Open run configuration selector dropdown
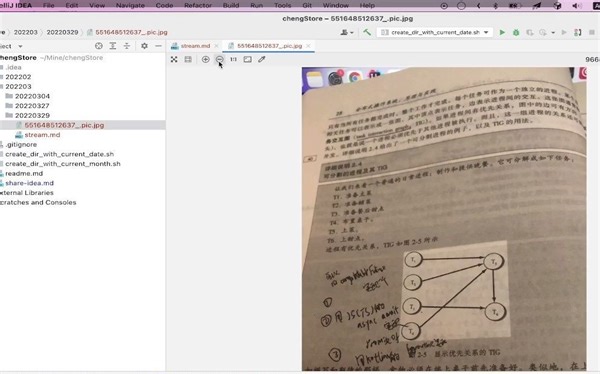Image resolution: width=600 pixels, height=374 pixels. pyautogui.click(x=435, y=33)
